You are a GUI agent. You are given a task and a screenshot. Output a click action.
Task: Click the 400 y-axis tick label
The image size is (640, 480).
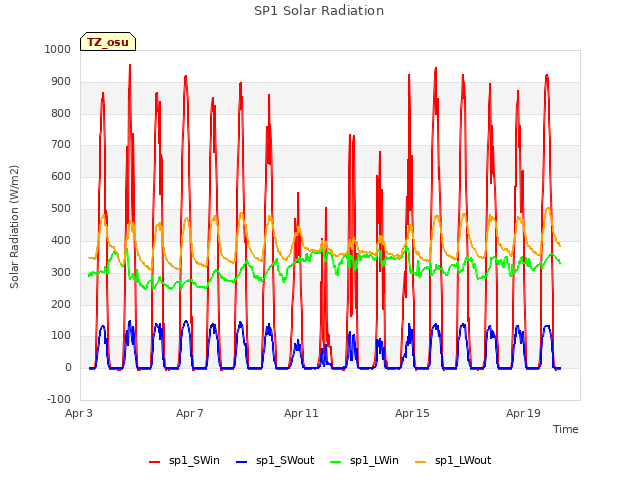(61, 240)
